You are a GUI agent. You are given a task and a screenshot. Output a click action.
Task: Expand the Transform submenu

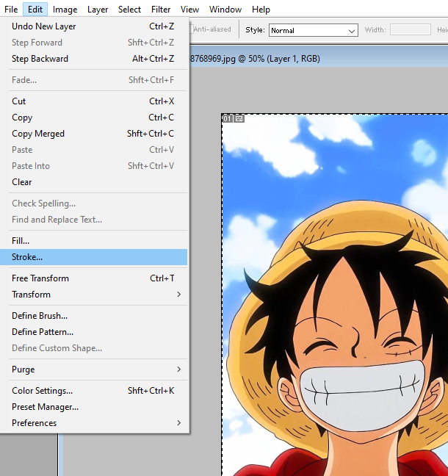(x=93, y=295)
